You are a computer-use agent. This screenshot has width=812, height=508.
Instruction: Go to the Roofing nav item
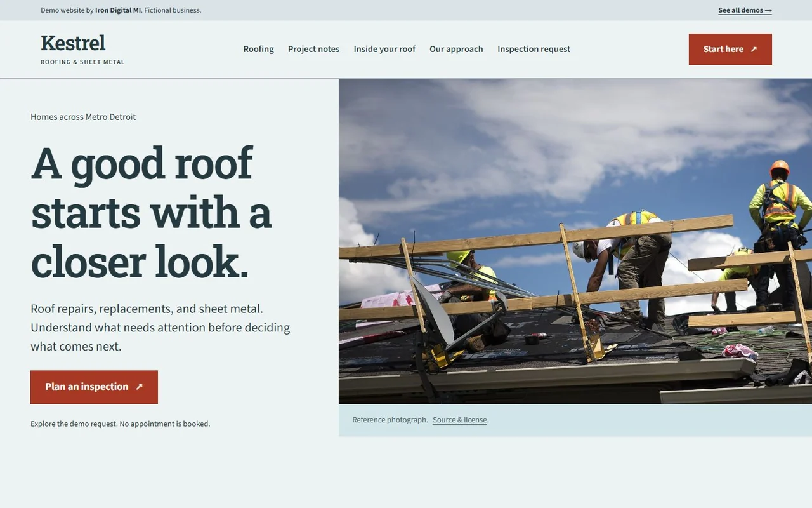coord(258,49)
